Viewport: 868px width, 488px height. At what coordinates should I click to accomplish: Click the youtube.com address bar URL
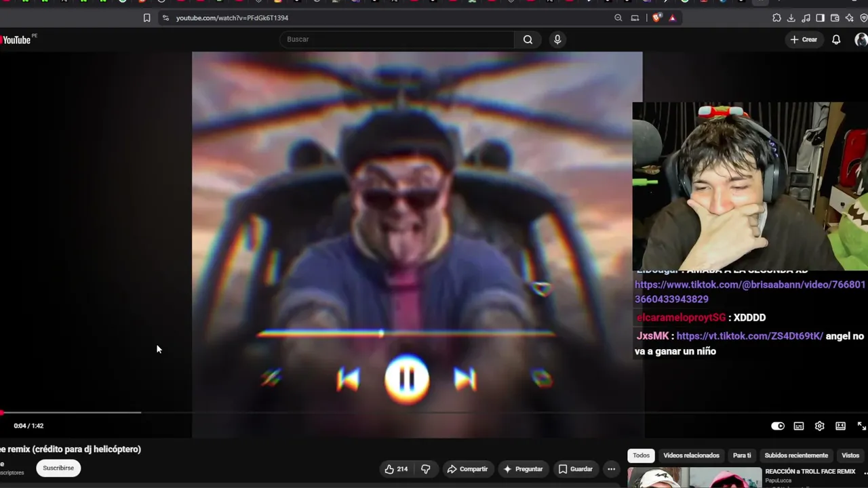232,18
